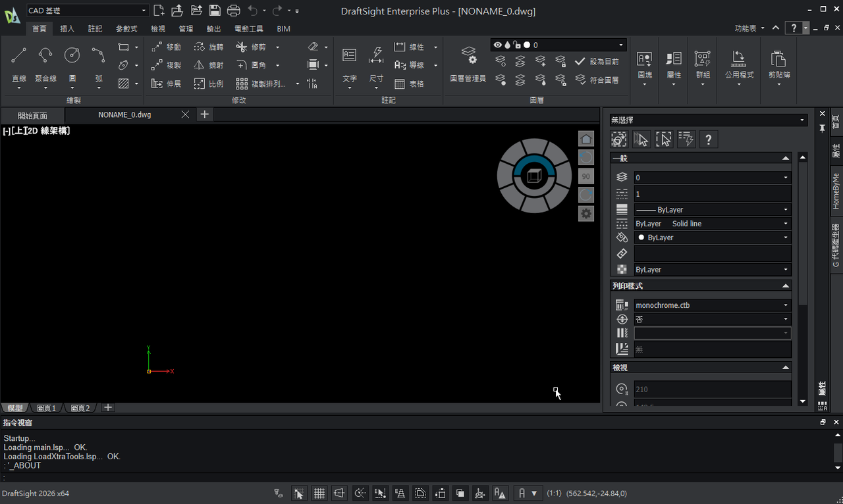843x504 pixels.
Task: Click the help question-mark icon in properties panel
Action: click(x=708, y=139)
